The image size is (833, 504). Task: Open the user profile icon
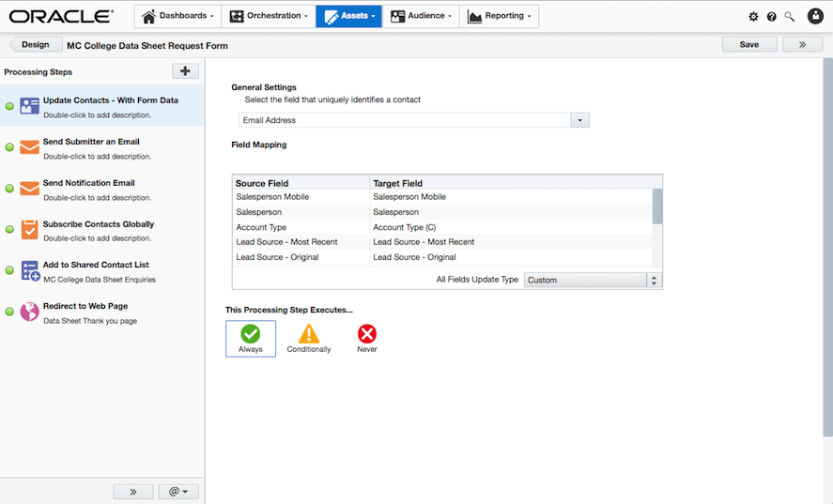coord(815,16)
